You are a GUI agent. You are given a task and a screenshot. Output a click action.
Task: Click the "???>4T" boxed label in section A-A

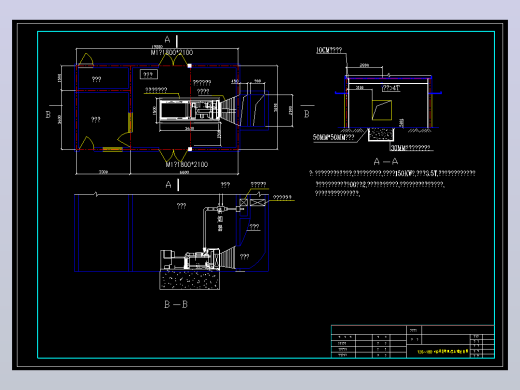(x=391, y=88)
